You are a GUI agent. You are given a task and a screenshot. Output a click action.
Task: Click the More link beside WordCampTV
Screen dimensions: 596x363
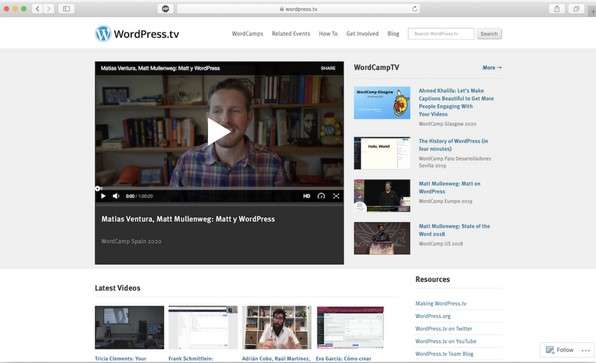coord(492,68)
